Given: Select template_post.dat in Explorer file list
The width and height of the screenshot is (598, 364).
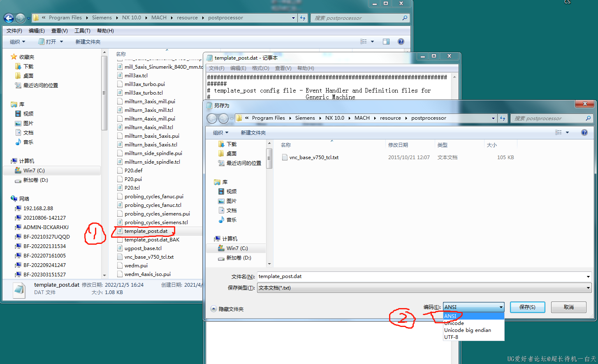Looking at the screenshot, I should 146,231.
